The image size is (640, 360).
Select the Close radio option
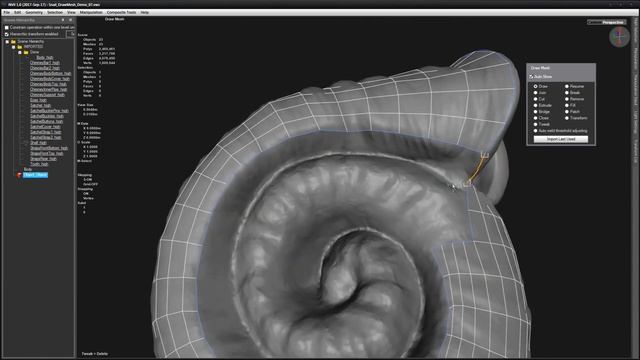coord(536,118)
